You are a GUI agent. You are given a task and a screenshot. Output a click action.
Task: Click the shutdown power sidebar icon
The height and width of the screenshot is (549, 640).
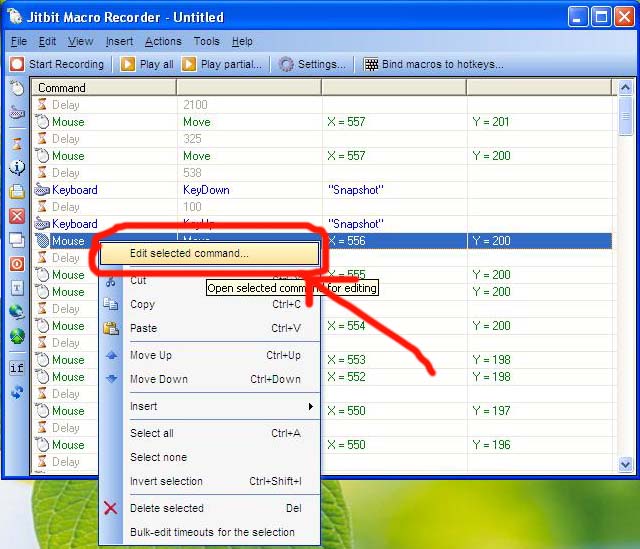[17, 264]
